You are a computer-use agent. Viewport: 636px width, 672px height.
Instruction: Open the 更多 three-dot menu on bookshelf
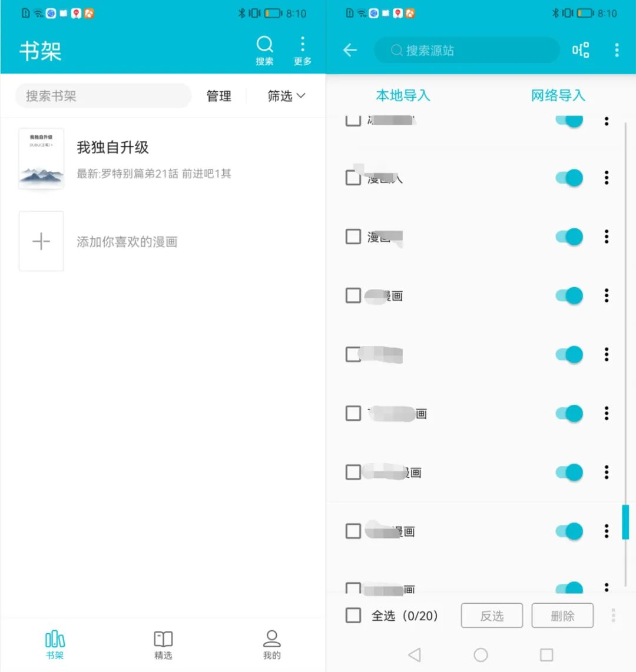[302, 45]
